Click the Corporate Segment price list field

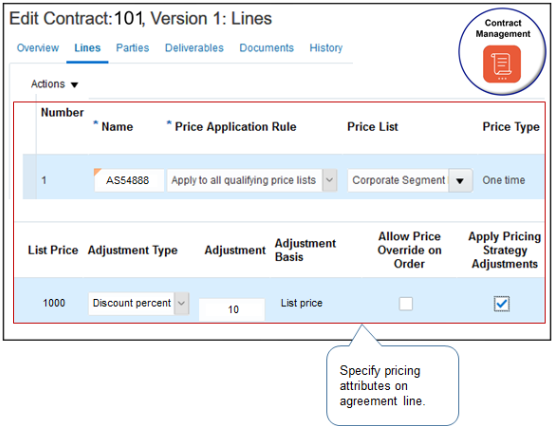pos(398,180)
